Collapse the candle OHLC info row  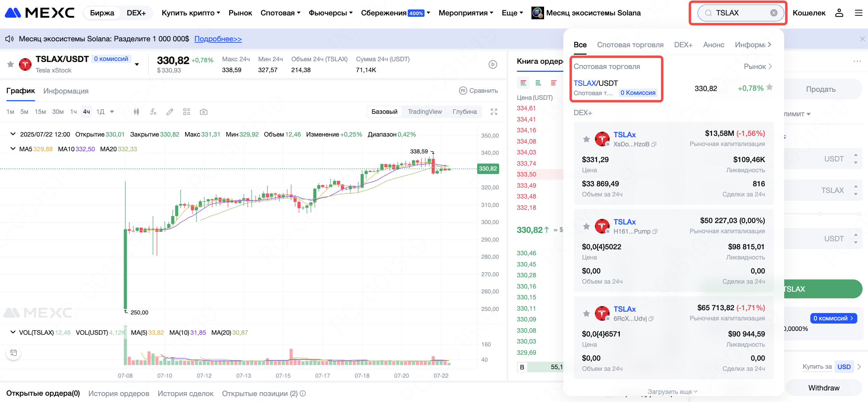pyautogui.click(x=13, y=134)
